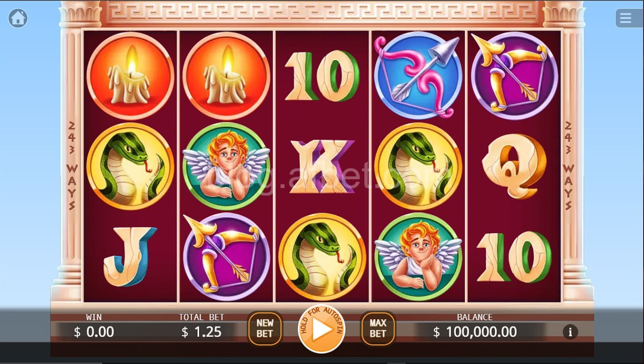Click the Q symbol on the last reel

point(514,166)
